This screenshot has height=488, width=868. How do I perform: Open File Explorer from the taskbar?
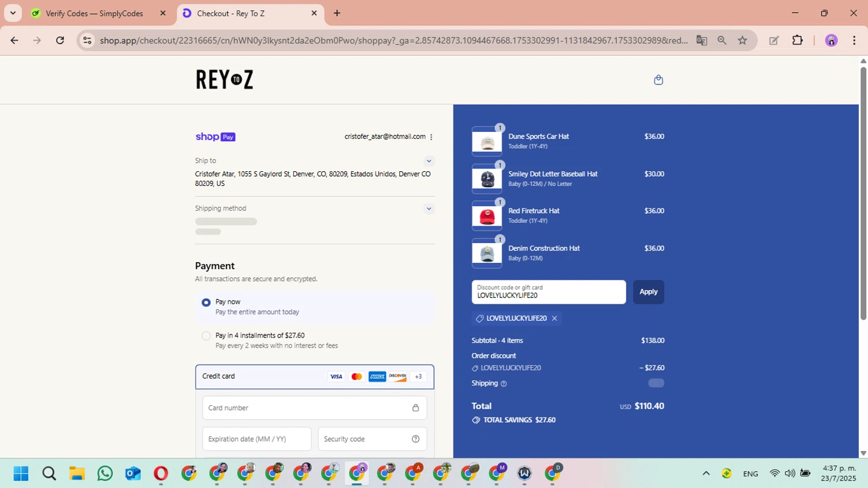77,474
